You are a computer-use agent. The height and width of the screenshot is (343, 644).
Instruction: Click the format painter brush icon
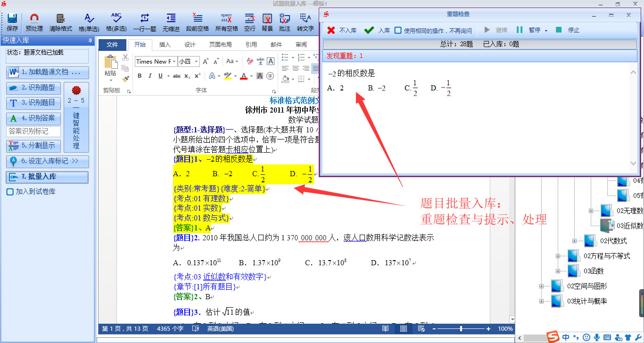coord(125,79)
